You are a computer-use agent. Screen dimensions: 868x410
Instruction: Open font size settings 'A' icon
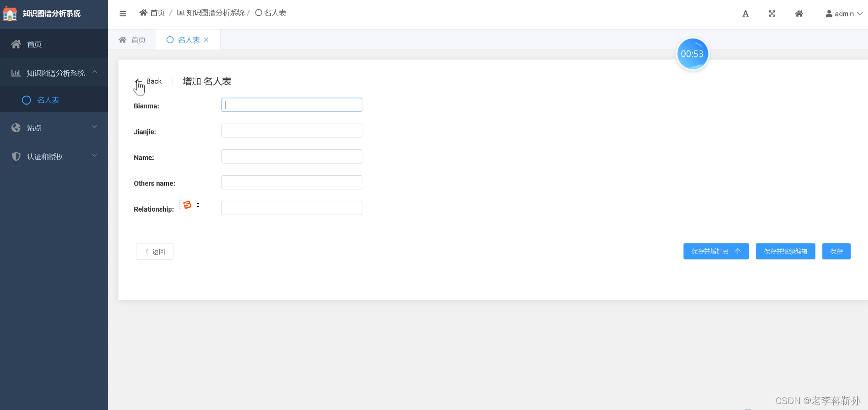tap(745, 14)
